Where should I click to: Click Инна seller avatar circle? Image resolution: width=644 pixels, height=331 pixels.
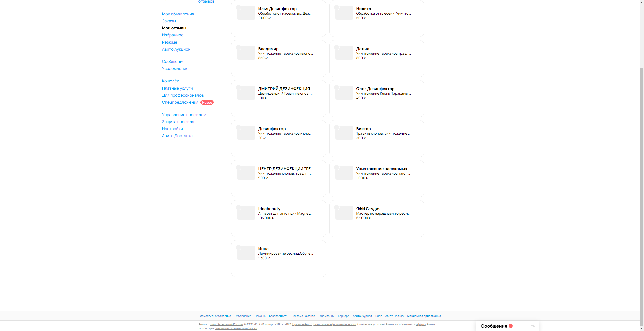point(238,247)
